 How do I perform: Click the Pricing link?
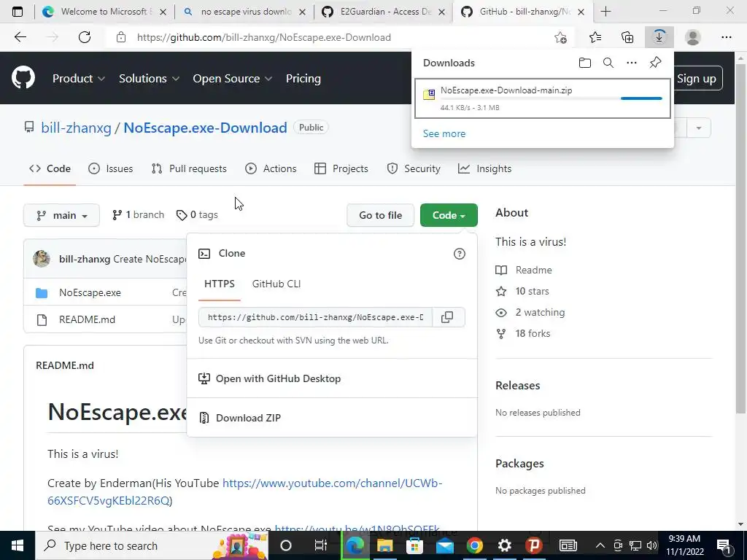[303, 79]
